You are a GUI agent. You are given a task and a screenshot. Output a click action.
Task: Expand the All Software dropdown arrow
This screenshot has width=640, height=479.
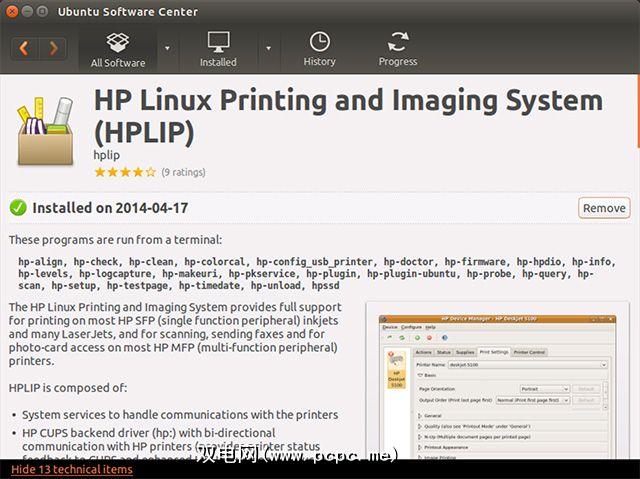[x=167, y=49]
